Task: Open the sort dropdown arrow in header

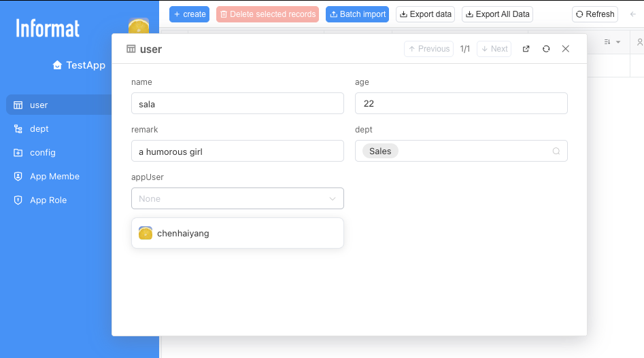Action: [618, 42]
